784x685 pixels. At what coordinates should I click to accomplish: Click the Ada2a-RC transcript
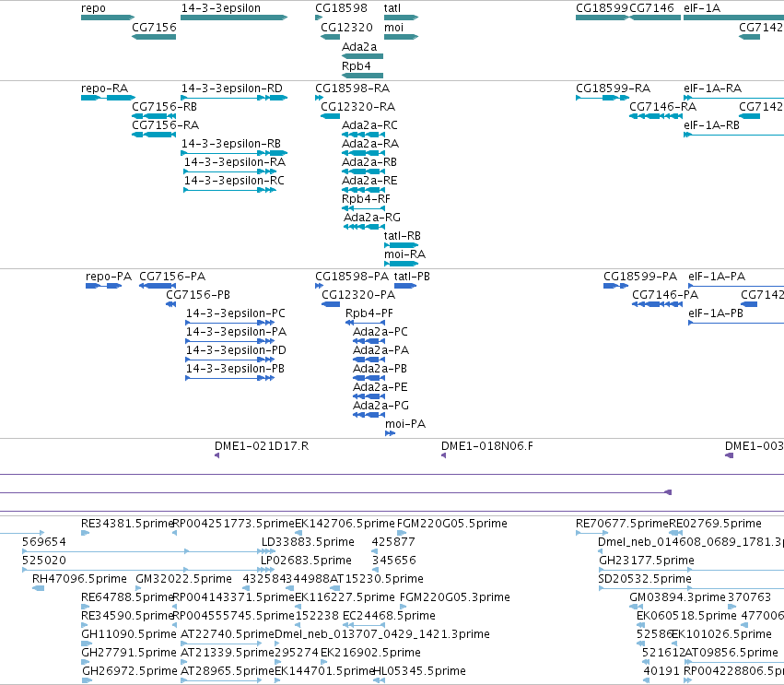click(363, 135)
